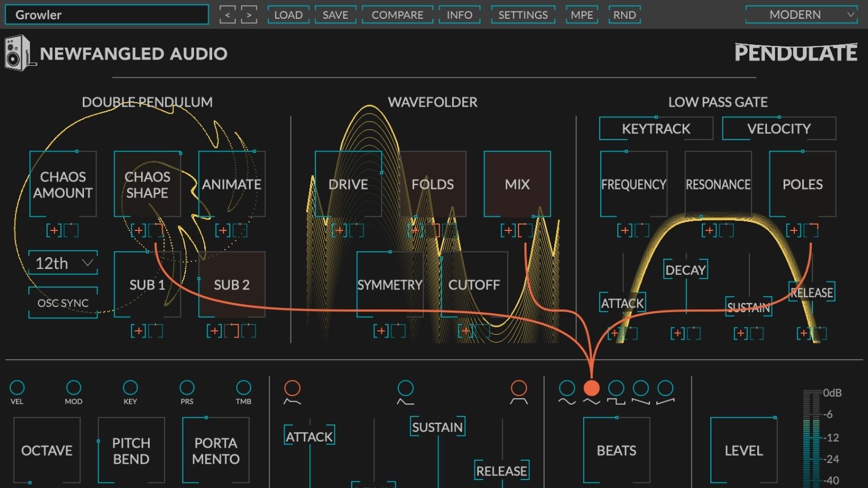Image resolution: width=868 pixels, height=488 pixels.
Task: Select the first orange envelope source circle
Action: [x=292, y=388]
